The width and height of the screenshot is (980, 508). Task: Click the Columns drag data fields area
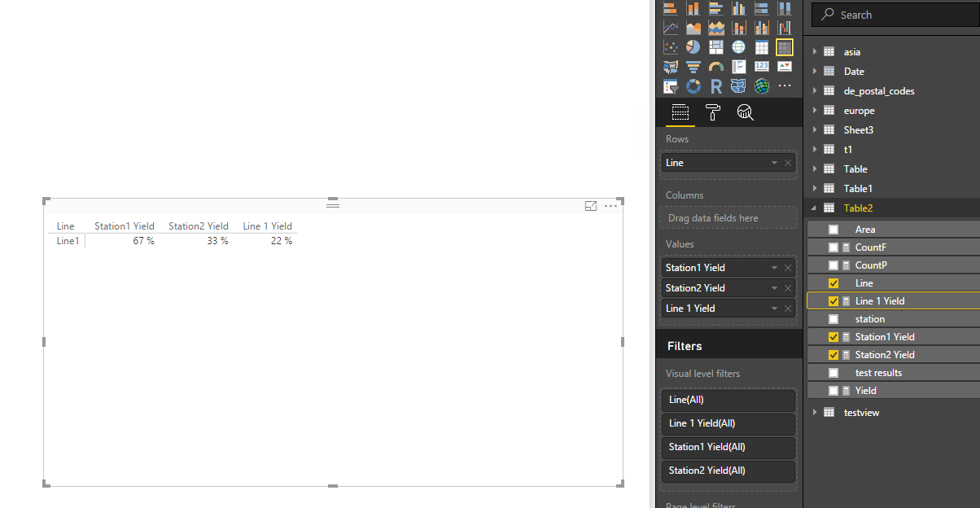coord(728,218)
